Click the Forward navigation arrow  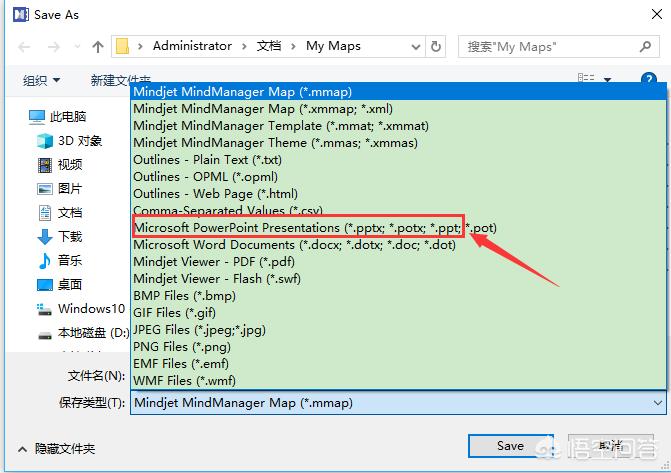(x=53, y=47)
